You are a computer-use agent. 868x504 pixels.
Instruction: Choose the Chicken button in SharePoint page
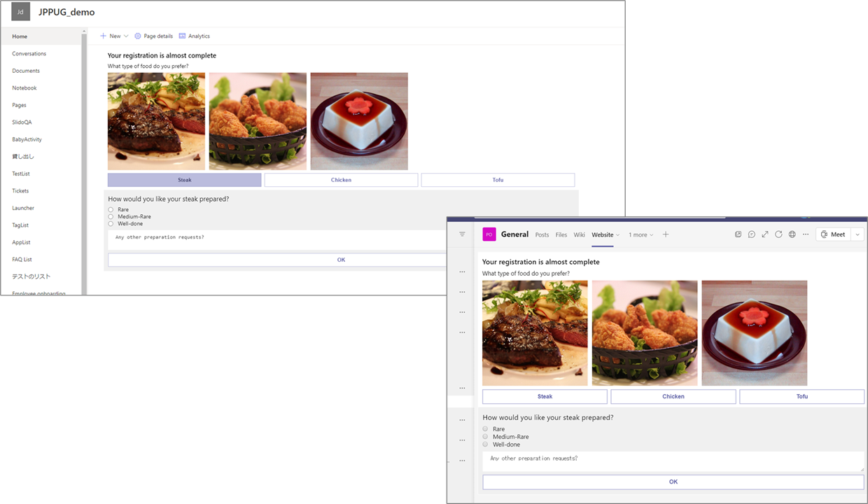pos(341,180)
